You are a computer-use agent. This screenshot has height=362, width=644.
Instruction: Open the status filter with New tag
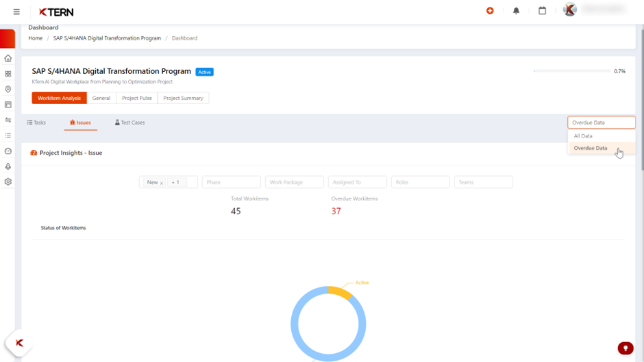tap(169, 182)
